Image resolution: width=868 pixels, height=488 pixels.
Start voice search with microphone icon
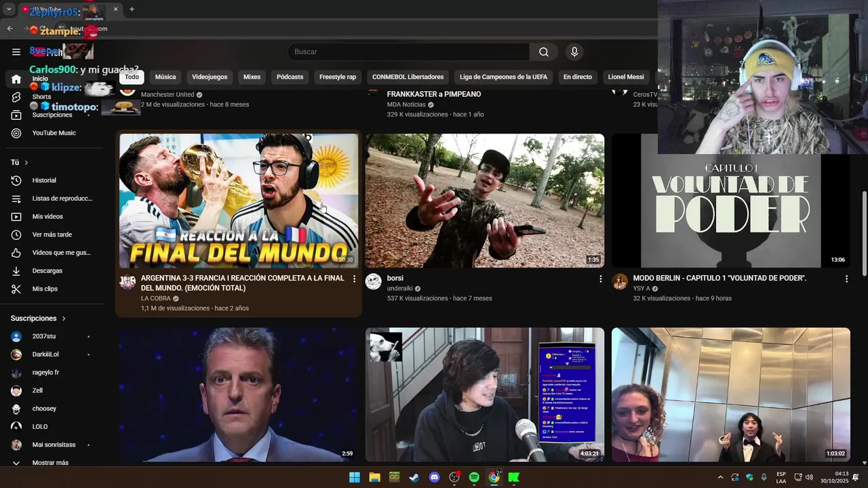pos(574,52)
